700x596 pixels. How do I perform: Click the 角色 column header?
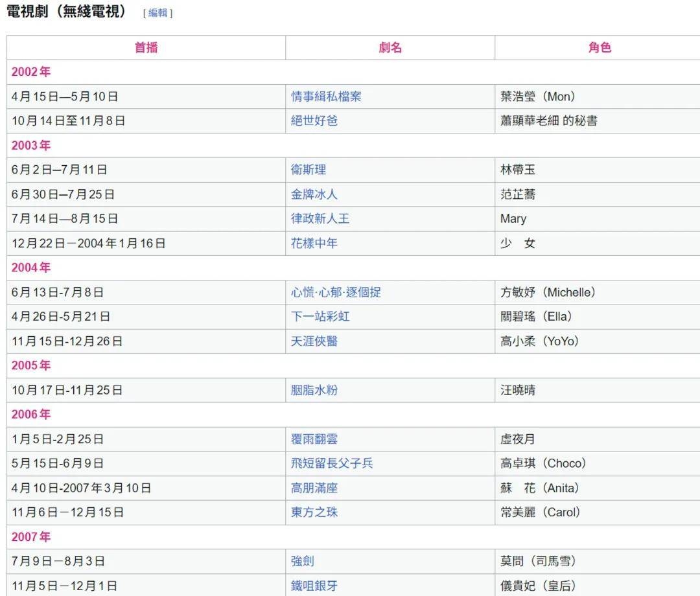[x=600, y=47]
